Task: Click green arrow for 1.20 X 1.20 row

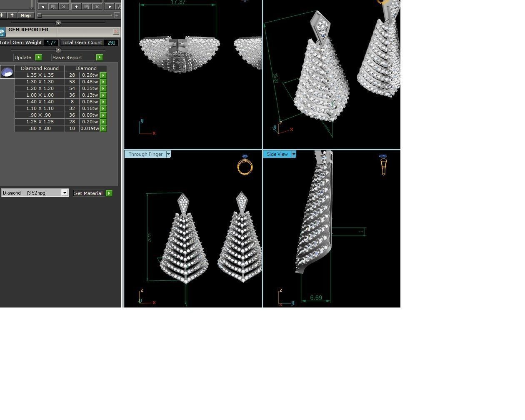Action: tap(103, 88)
